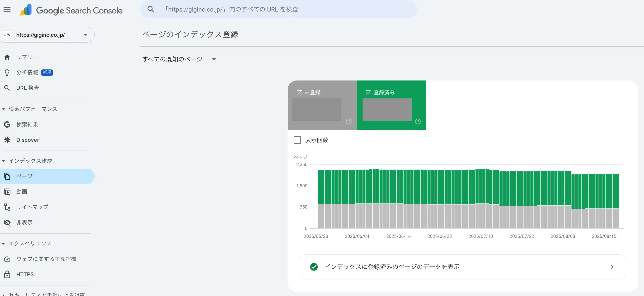
Task: Click the green checkmark status icon
Action: pyautogui.click(x=314, y=267)
